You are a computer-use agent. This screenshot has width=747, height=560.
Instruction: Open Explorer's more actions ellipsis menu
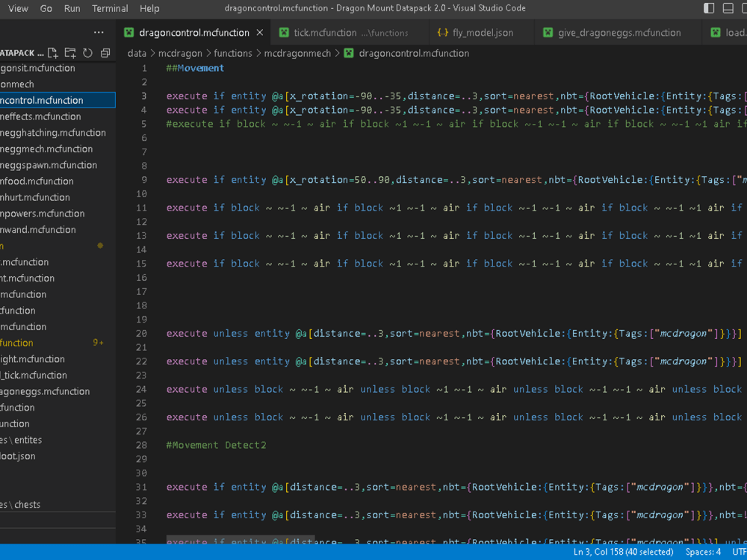[x=99, y=33]
